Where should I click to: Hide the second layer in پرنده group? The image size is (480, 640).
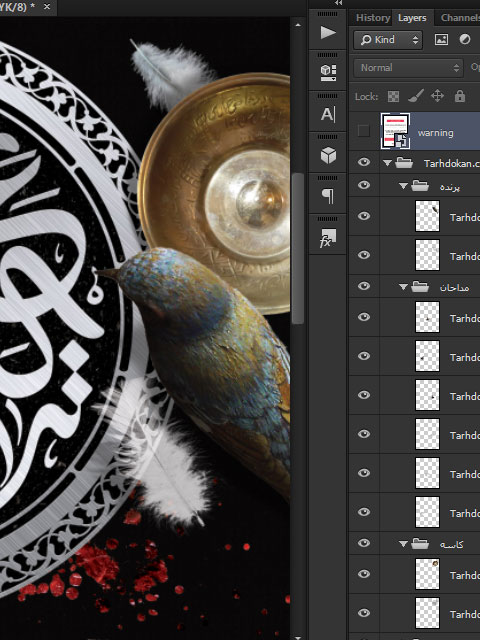tap(364, 255)
